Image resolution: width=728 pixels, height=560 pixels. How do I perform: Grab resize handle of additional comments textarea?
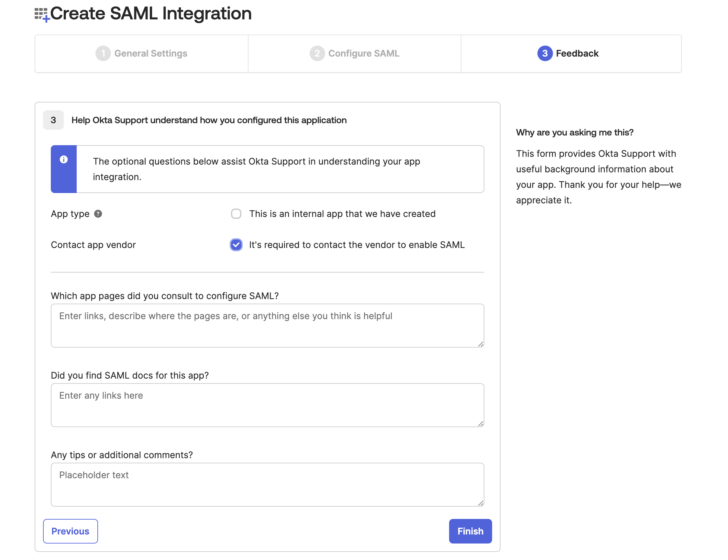pyautogui.click(x=480, y=503)
